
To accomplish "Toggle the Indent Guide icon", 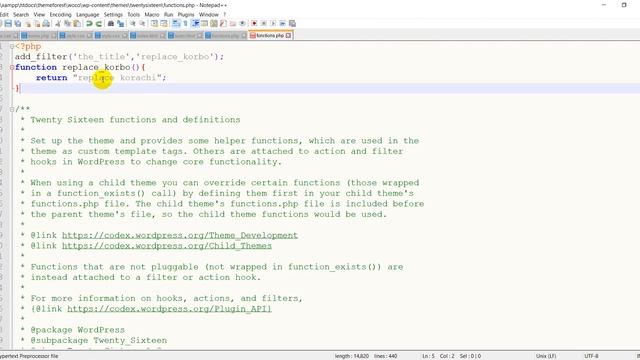I will tap(196, 24).
